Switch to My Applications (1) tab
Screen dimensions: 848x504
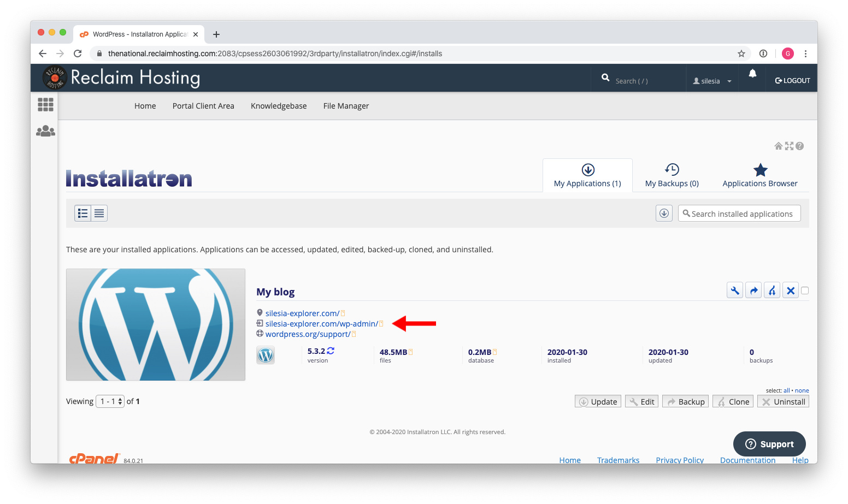coord(587,175)
